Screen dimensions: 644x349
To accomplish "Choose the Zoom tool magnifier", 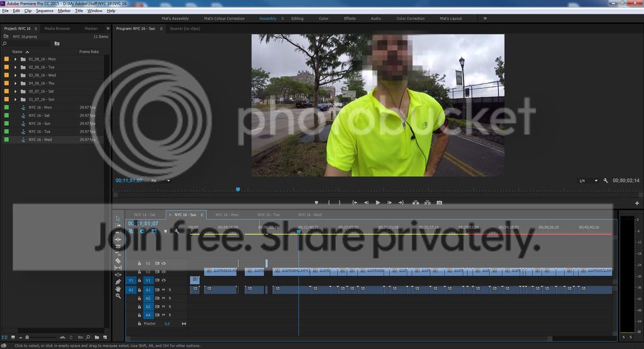I will 118,296.
